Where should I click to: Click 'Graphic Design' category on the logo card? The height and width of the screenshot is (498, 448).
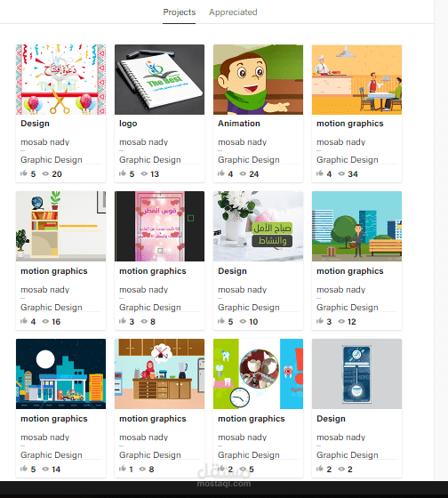(x=150, y=160)
